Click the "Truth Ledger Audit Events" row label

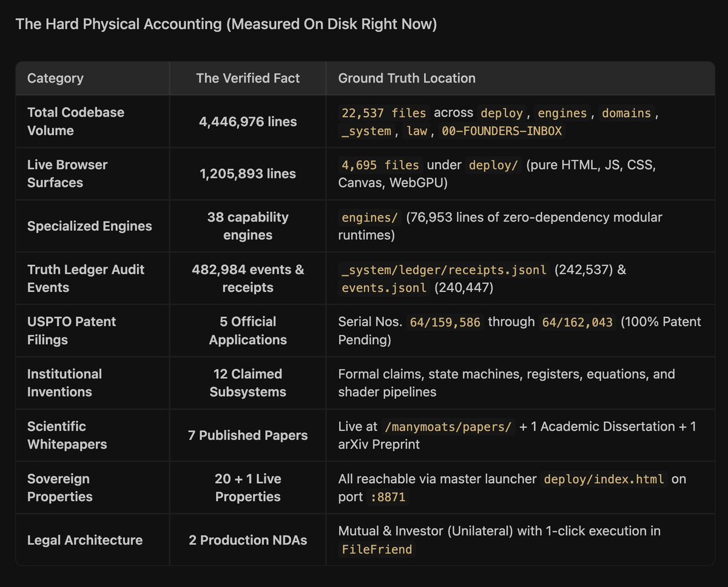(x=86, y=278)
